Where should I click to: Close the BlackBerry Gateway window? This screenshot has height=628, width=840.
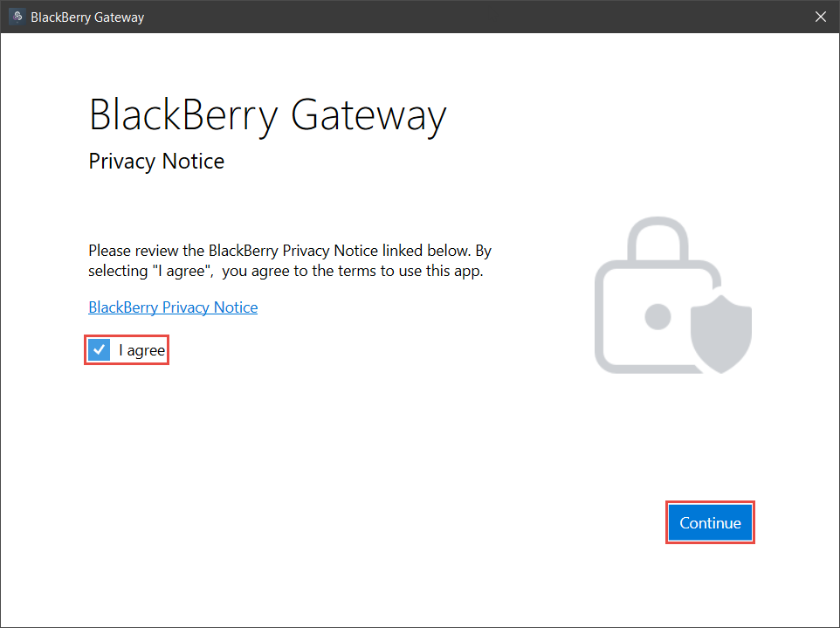pos(820,17)
